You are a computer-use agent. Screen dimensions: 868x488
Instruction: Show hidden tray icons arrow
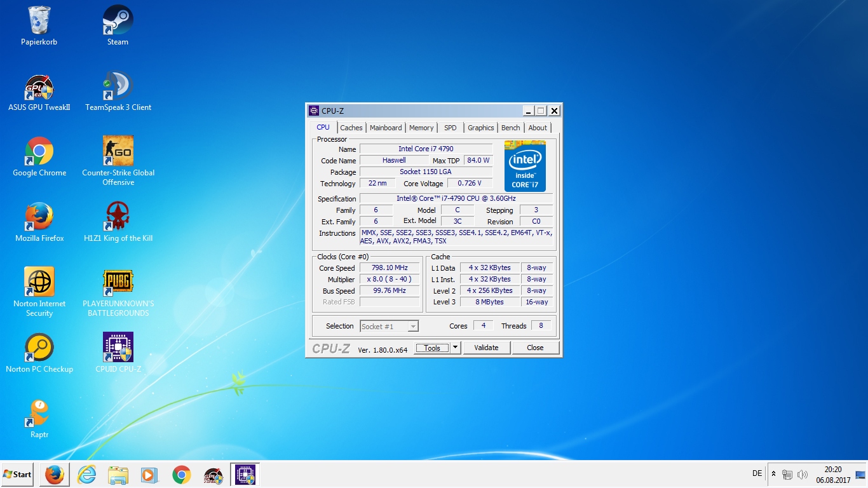point(773,474)
